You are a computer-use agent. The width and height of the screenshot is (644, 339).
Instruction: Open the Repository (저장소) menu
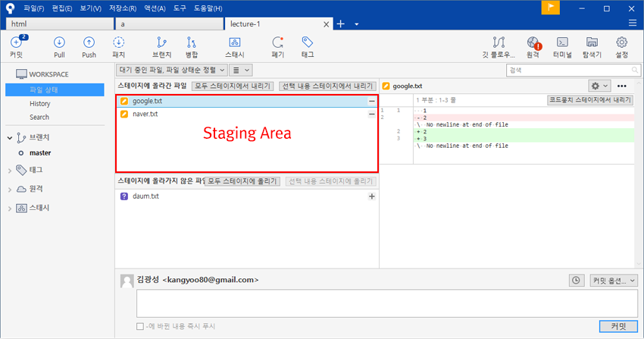click(x=123, y=8)
